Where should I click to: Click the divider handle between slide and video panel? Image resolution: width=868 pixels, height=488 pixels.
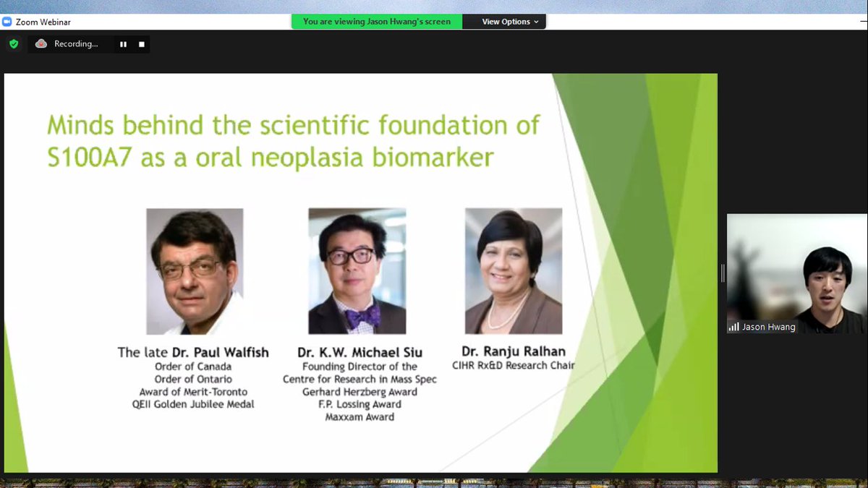click(722, 273)
